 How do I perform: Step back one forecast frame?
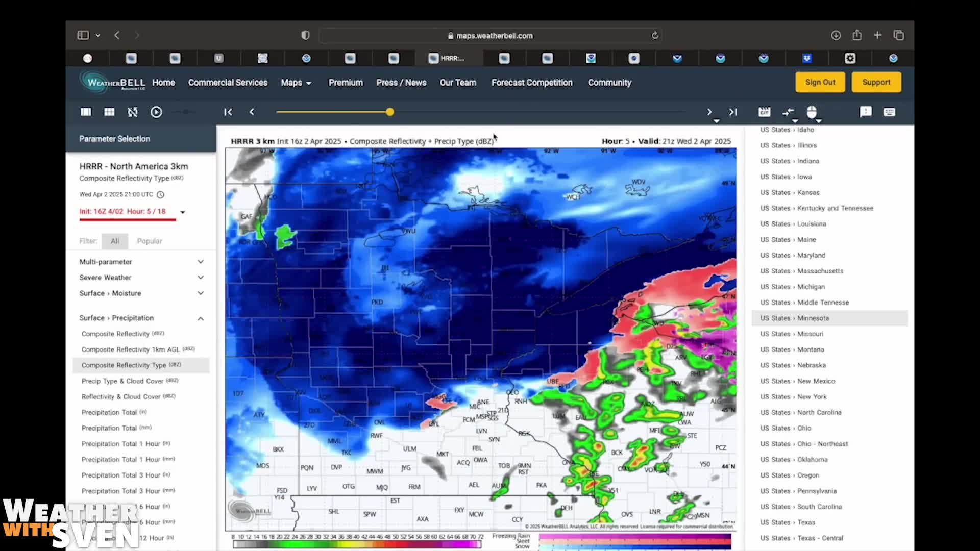[x=252, y=112]
